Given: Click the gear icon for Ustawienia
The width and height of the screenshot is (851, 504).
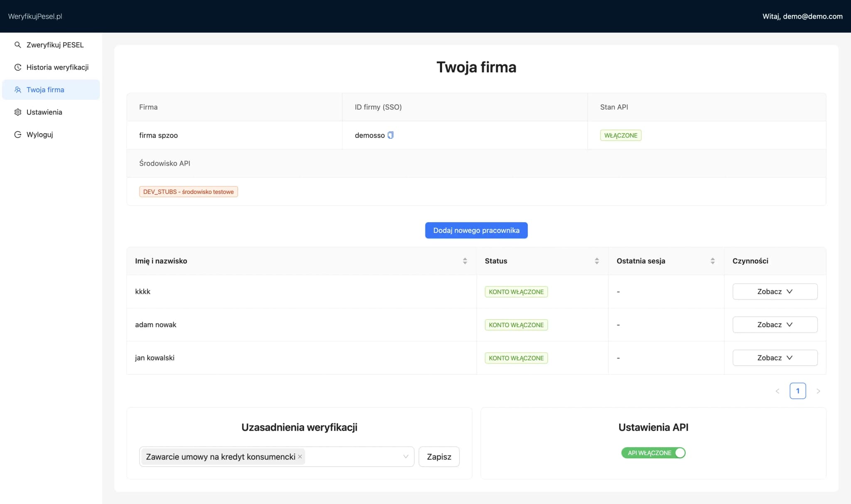Looking at the screenshot, I should 17,112.
